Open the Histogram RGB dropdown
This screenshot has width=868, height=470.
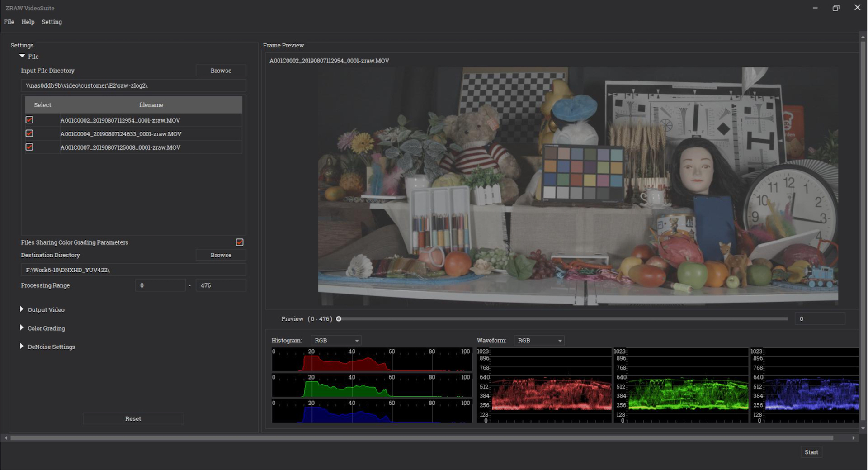click(336, 341)
